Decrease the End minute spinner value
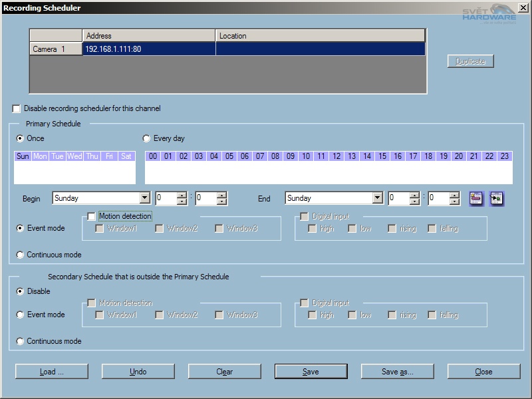The height and width of the screenshot is (399, 532). pos(454,201)
